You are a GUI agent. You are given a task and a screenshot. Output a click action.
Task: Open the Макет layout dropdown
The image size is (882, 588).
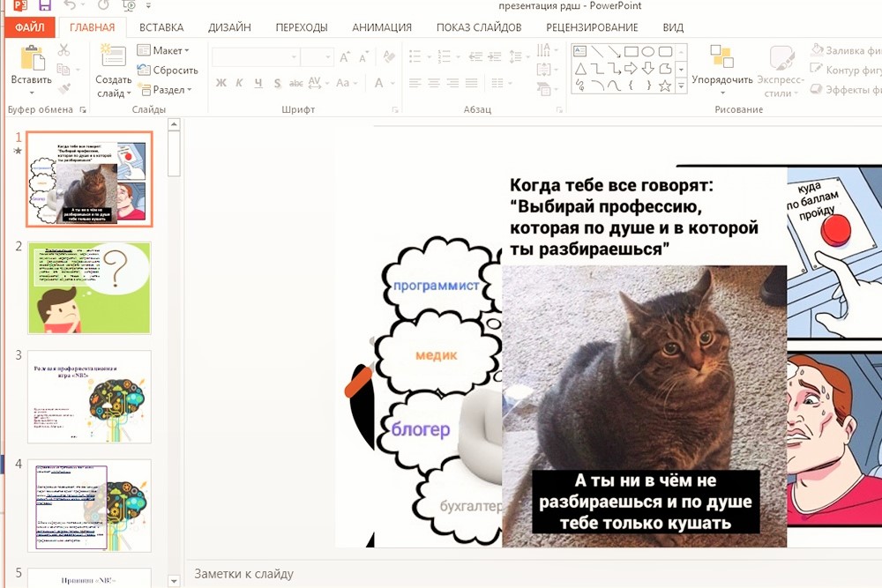(x=163, y=50)
